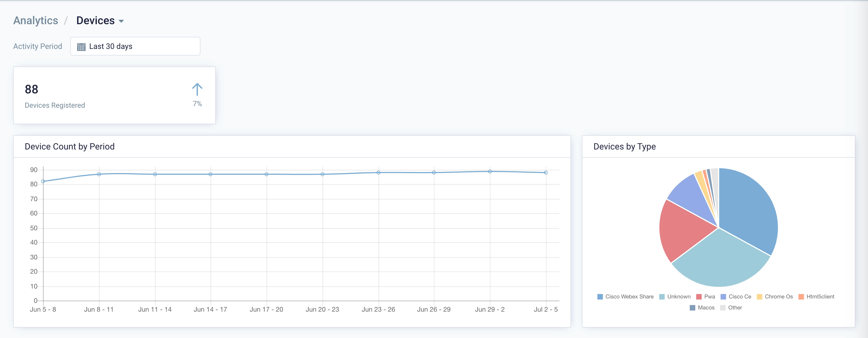
Task: Click the Device Count by Period heading
Action: [70, 147]
